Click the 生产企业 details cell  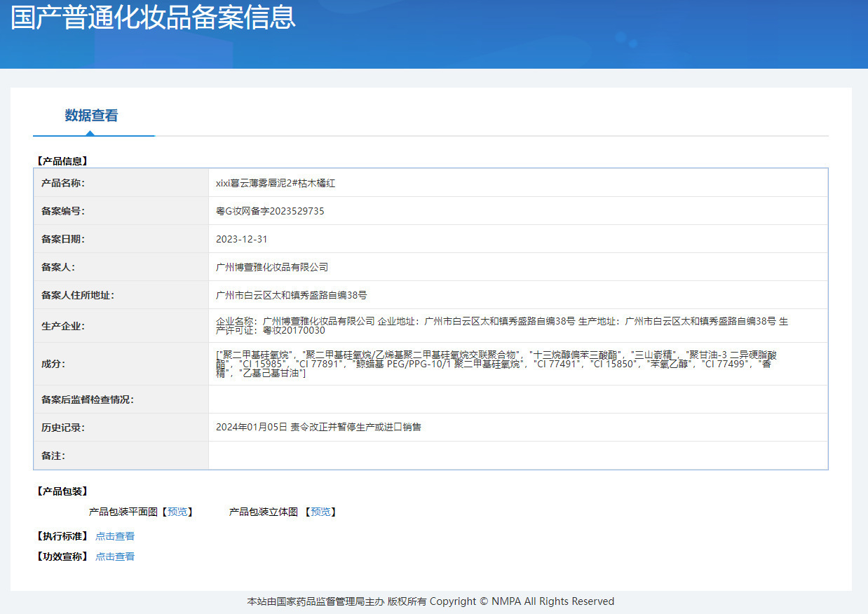click(518, 326)
